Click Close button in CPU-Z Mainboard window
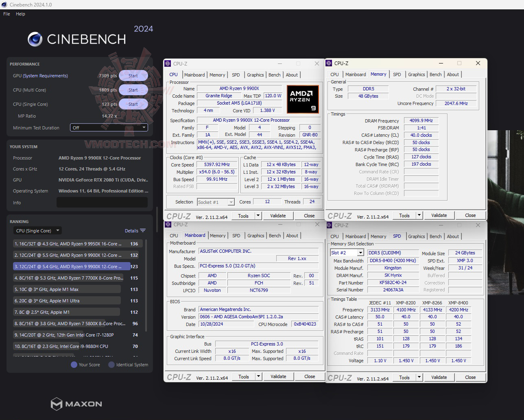This screenshot has width=524, height=420. click(310, 376)
